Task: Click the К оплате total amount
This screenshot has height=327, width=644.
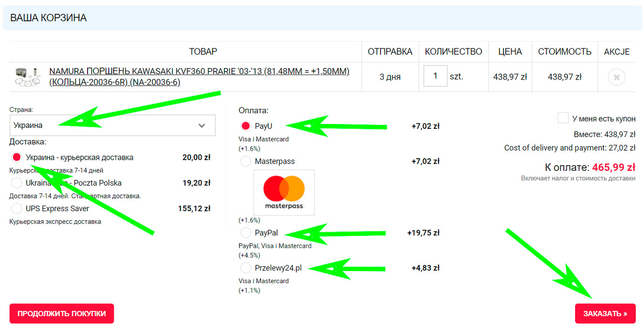Action: pyautogui.click(x=613, y=167)
